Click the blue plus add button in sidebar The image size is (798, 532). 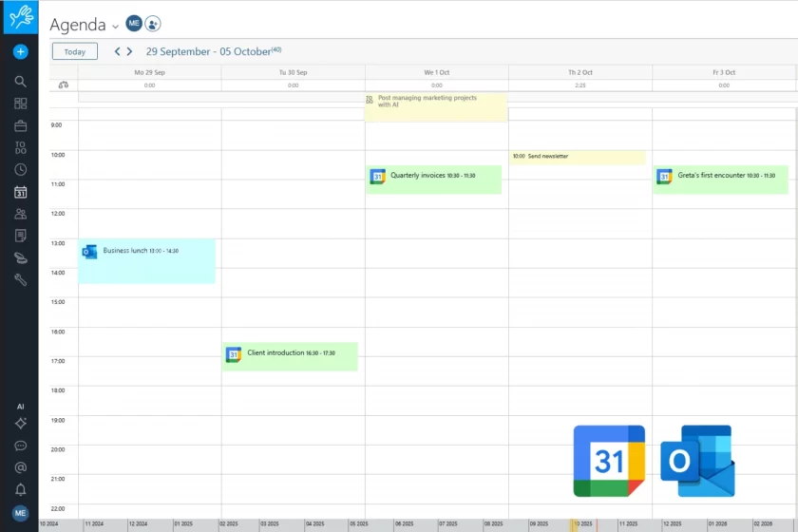[20, 52]
